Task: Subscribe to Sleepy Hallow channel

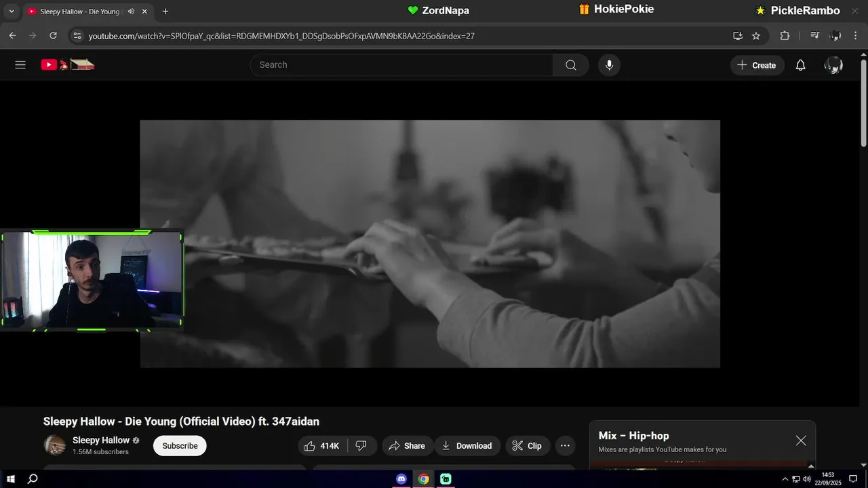Action: [180, 445]
